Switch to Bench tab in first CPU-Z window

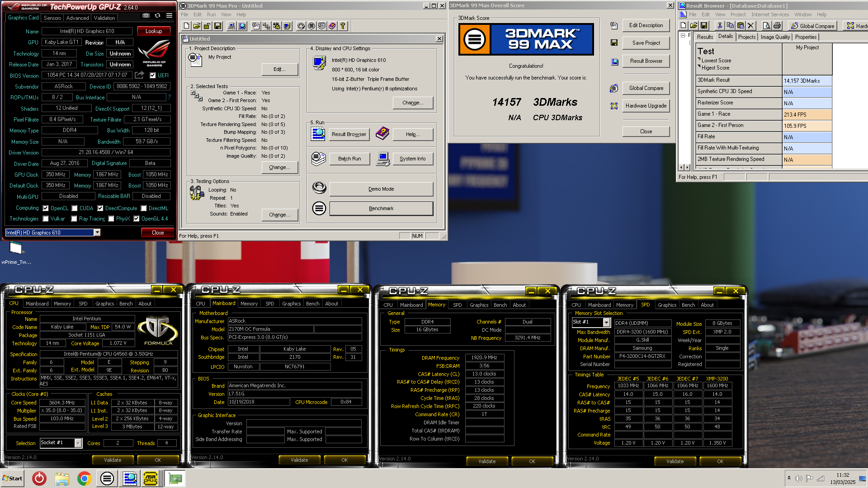click(126, 304)
